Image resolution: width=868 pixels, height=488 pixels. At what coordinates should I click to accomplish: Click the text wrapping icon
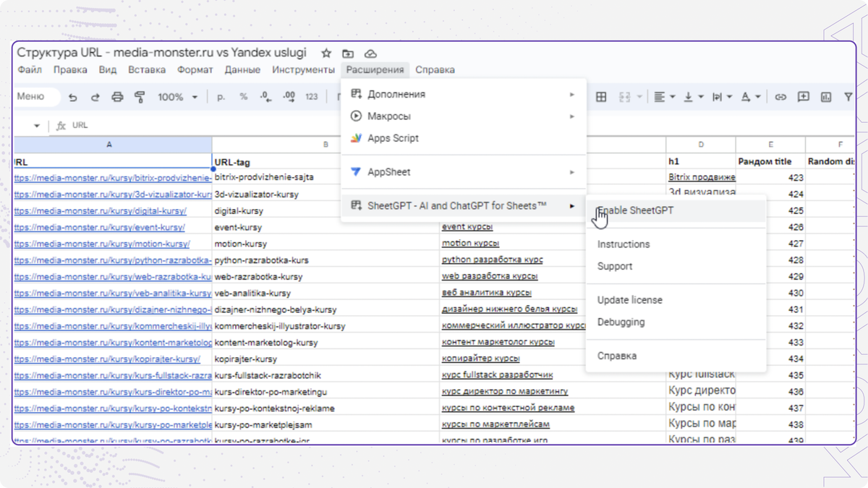(x=717, y=97)
